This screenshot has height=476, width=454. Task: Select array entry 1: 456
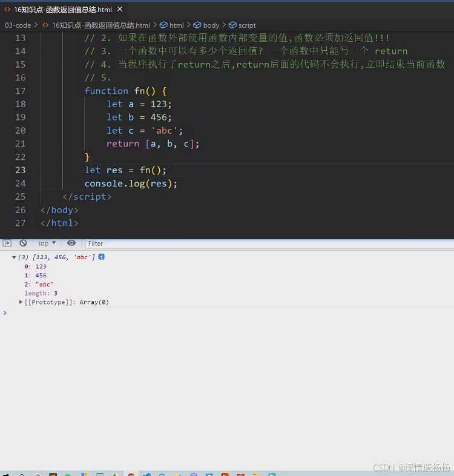pyautogui.click(x=35, y=276)
